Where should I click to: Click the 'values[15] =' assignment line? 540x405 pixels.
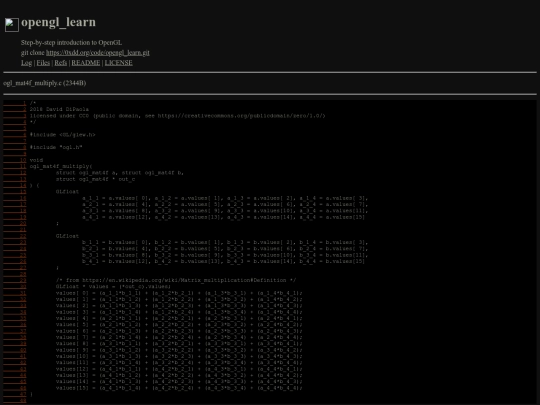(179, 388)
